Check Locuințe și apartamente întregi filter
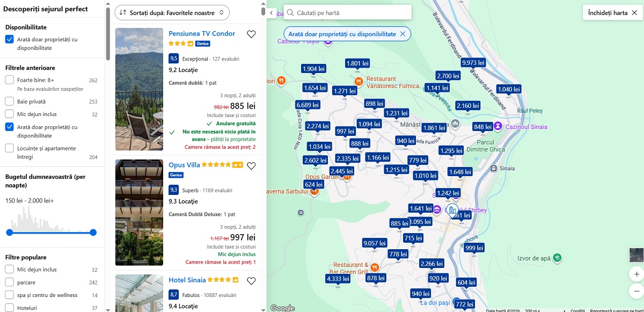The image size is (644, 312). pyautogui.click(x=10, y=148)
